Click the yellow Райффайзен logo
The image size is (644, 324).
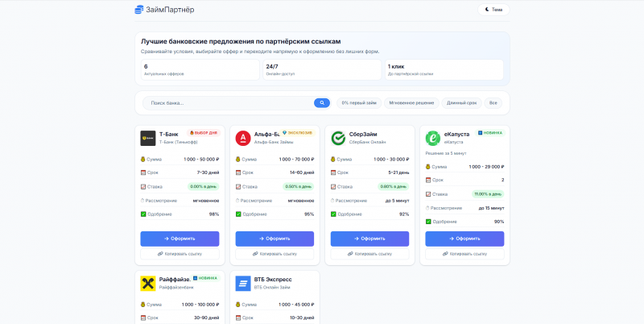point(148,283)
